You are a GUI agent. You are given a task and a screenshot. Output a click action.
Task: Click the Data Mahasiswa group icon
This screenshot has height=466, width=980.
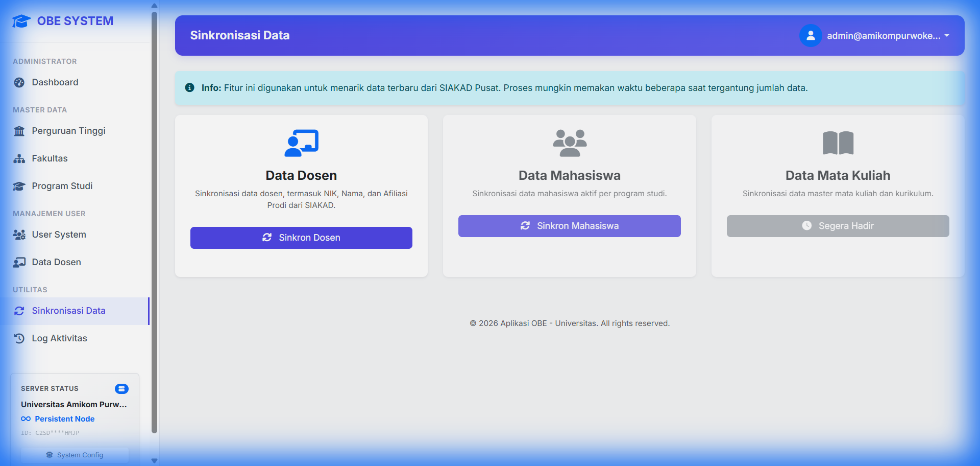570,143
